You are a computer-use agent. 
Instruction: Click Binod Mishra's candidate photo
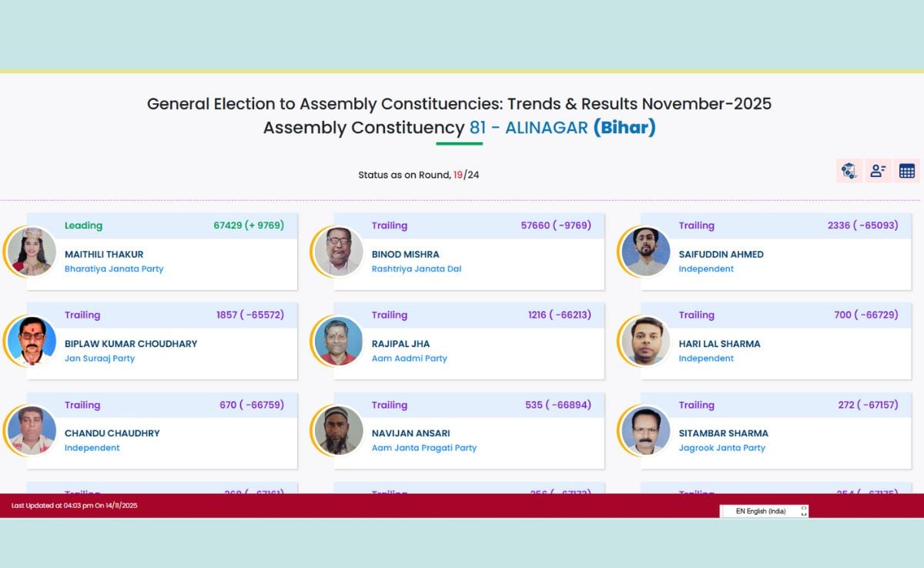(339, 252)
